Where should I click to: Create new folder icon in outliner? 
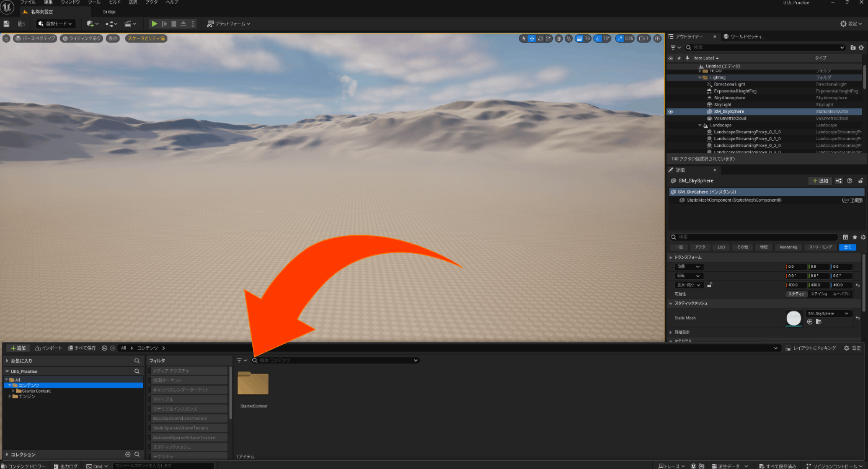854,47
